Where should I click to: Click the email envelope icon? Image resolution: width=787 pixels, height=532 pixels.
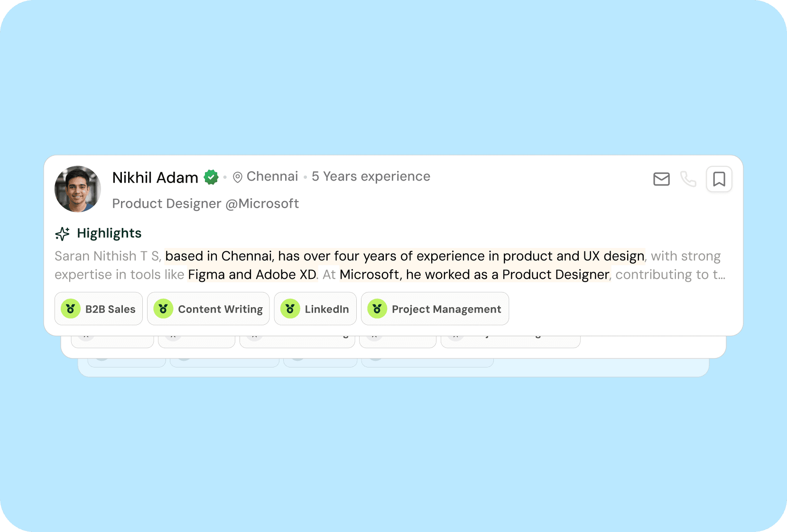pos(661,179)
